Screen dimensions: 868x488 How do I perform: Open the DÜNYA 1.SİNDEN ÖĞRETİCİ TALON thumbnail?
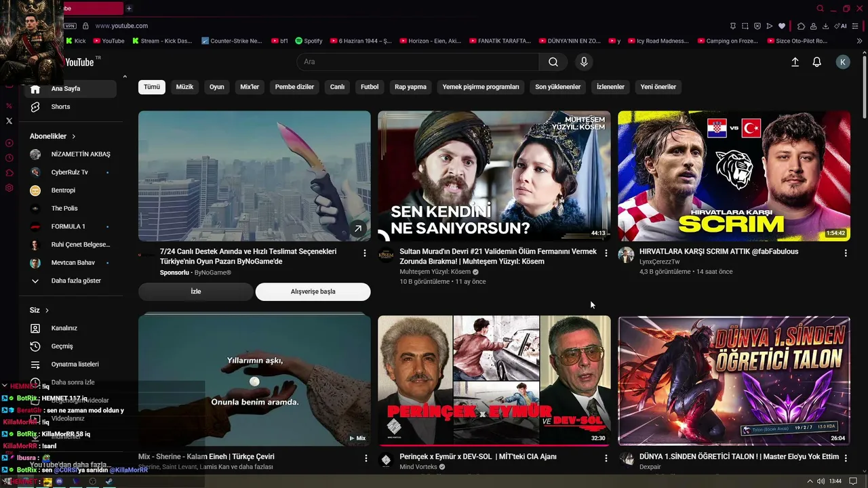click(x=734, y=381)
